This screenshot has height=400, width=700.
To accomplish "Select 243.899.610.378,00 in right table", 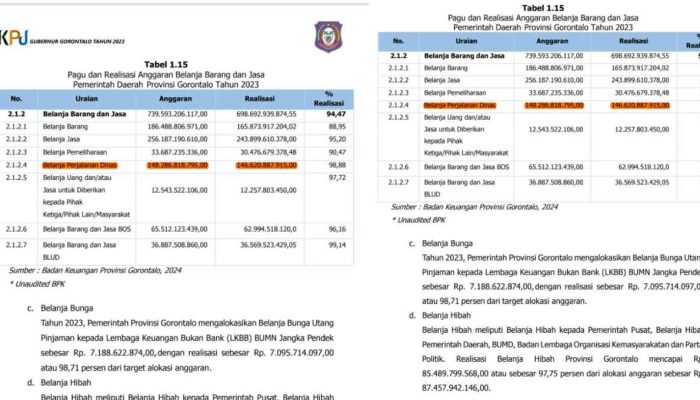I will [640, 80].
